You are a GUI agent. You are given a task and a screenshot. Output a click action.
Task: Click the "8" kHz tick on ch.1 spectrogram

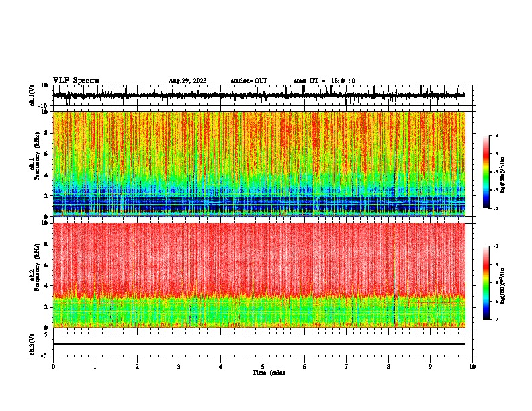pos(47,133)
